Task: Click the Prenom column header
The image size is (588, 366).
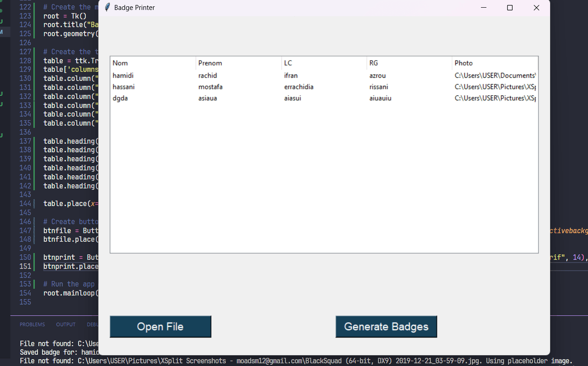Action: point(210,63)
